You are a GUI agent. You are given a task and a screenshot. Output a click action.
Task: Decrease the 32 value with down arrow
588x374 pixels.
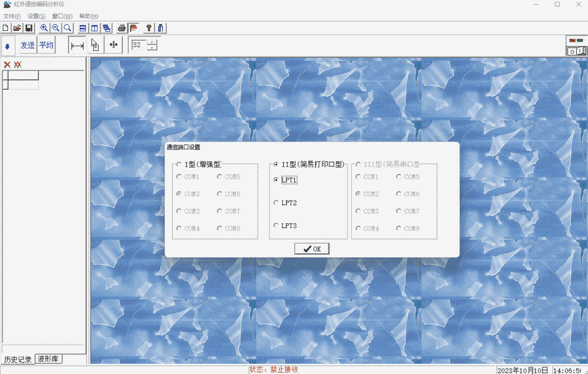[x=152, y=48]
